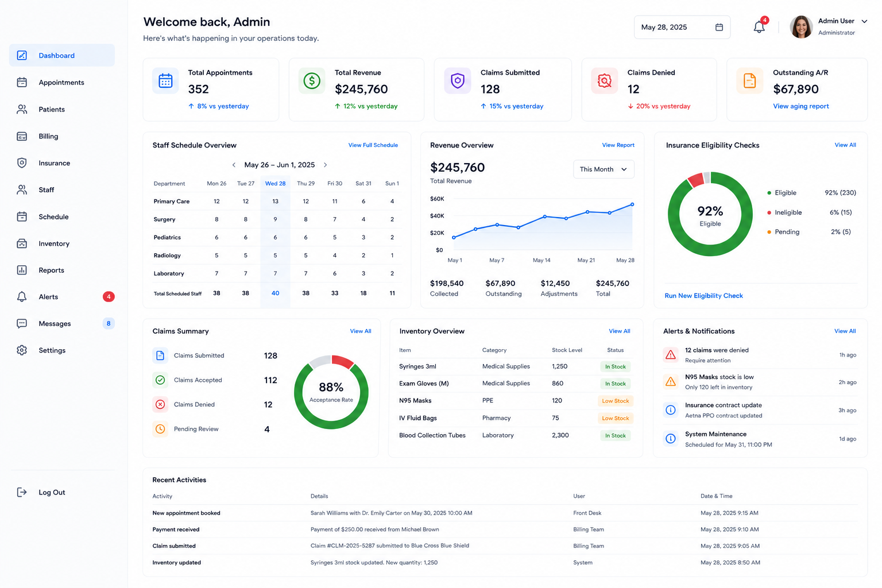This screenshot has width=882, height=588.
Task: Open notifications bell in the top header
Action: pyautogui.click(x=759, y=27)
